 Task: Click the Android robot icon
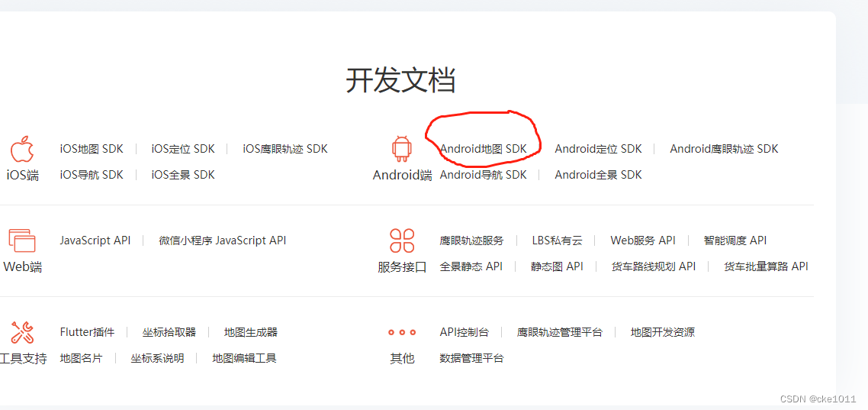point(402,148)
